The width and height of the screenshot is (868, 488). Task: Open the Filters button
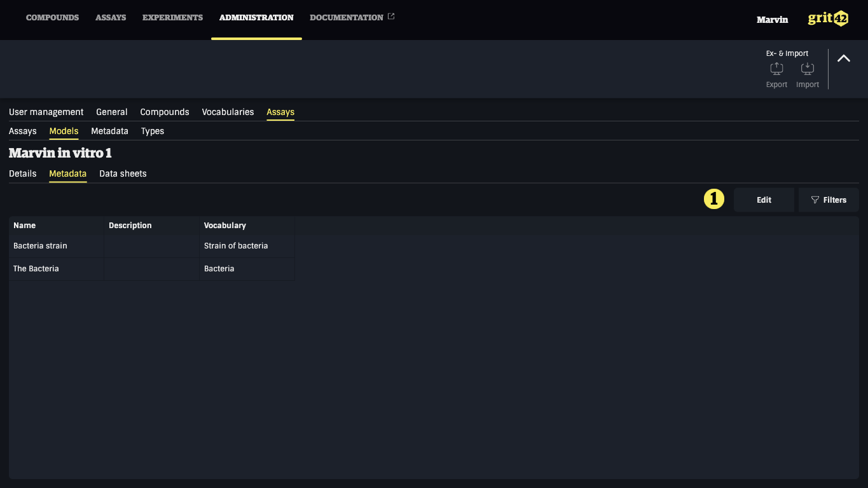click(829, 200)
